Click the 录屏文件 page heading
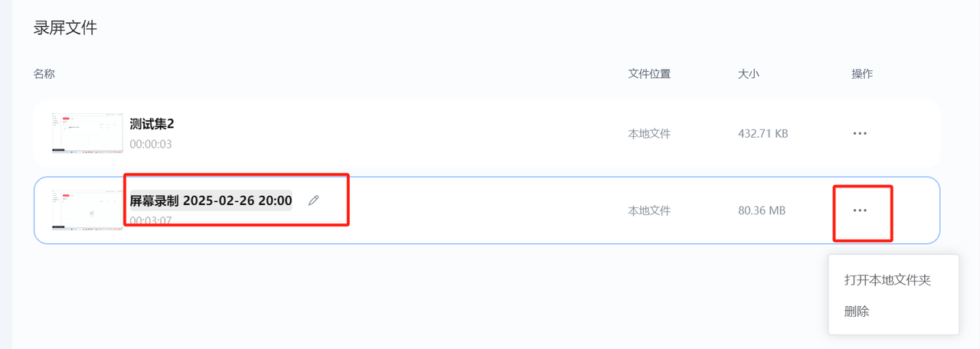Image resolution: width=980 pixels, height=349 pixels. click(65, 28)
